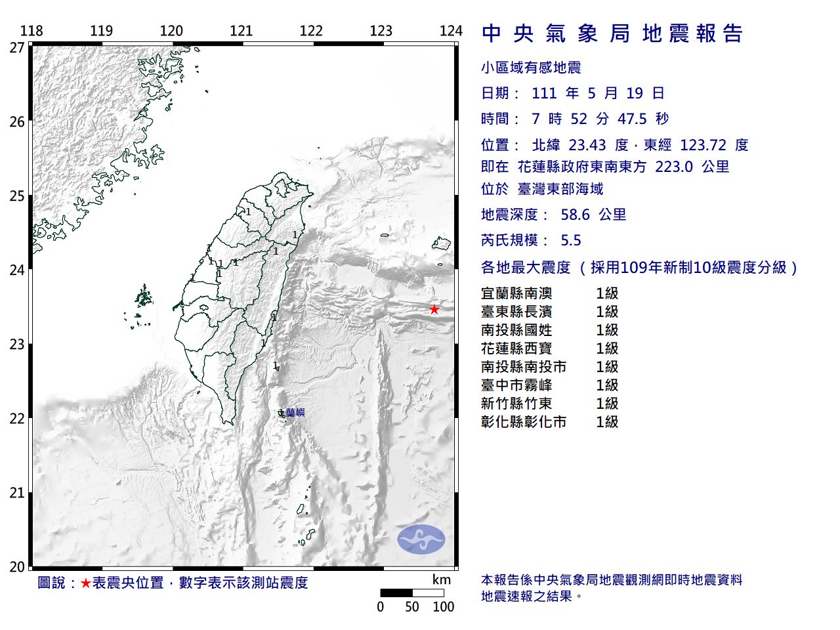Click the Central Weather Bureau logo watermark
The height and width of the screenshot is (630, 840).
pyautogui.click(x=421, y=539)
